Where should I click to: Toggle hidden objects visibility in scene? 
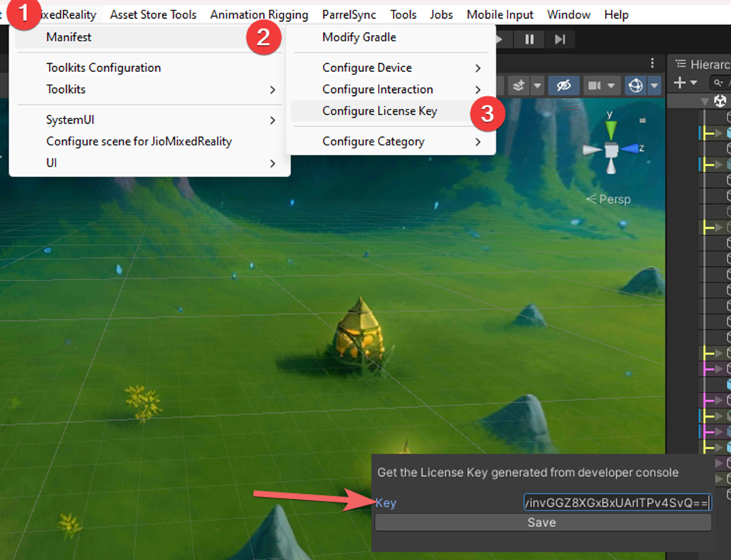564,85
